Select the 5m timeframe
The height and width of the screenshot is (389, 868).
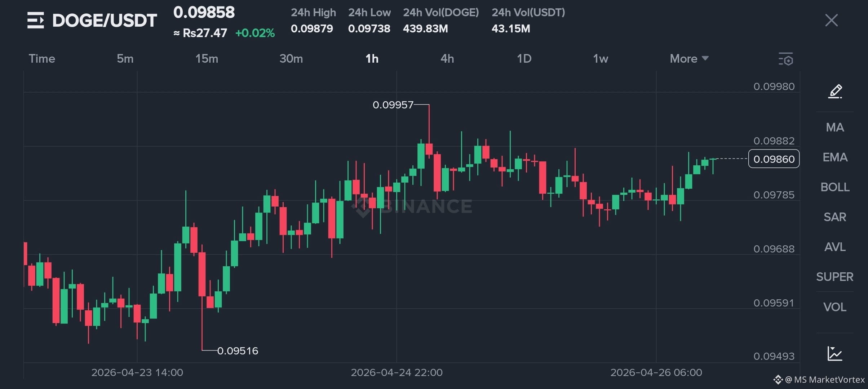(125, 58)
